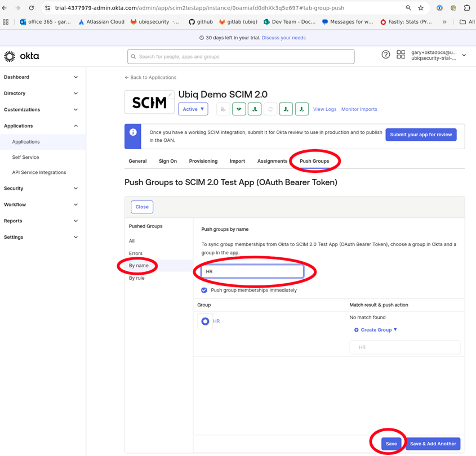Click the grayed lock and user icon
This screenshot has height=456, width=476.
pyautogui.click(x=223, y=109)
